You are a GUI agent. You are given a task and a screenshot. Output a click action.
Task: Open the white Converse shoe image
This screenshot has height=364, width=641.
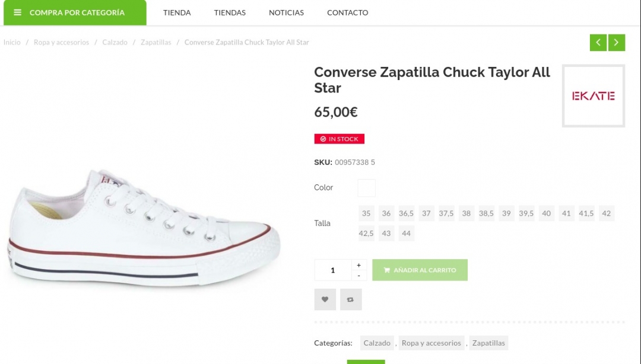[x=144, y=228]
